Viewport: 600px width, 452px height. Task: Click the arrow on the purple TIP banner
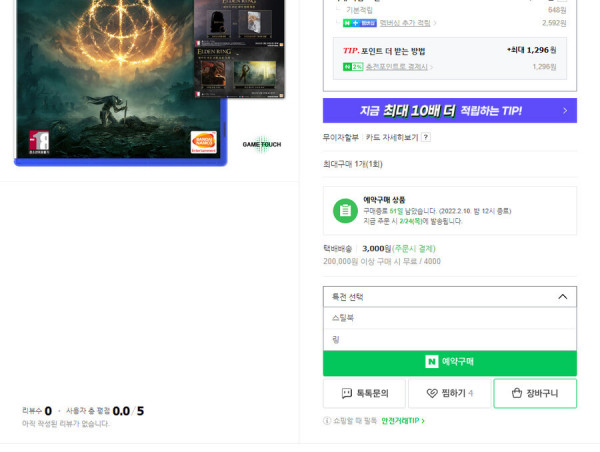pos(565,111)
